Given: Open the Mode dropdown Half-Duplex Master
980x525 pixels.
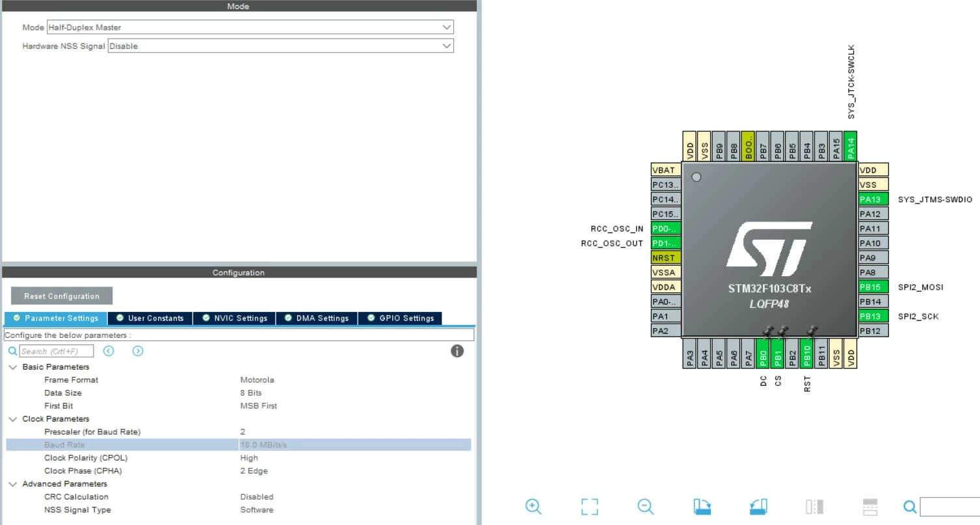Looking at the screenshot, I should pyautogui.click(x=250, y=27).
